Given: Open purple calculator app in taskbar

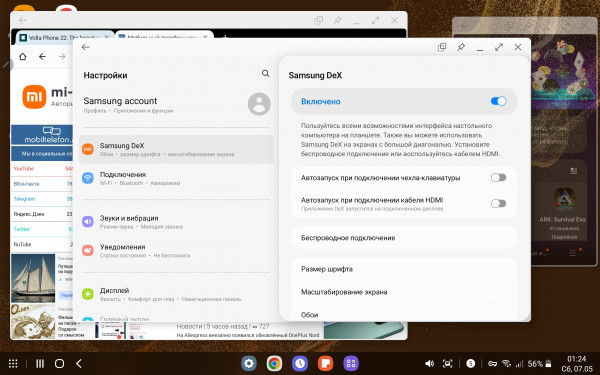Looking at the screenshot, I should point(351,363).
